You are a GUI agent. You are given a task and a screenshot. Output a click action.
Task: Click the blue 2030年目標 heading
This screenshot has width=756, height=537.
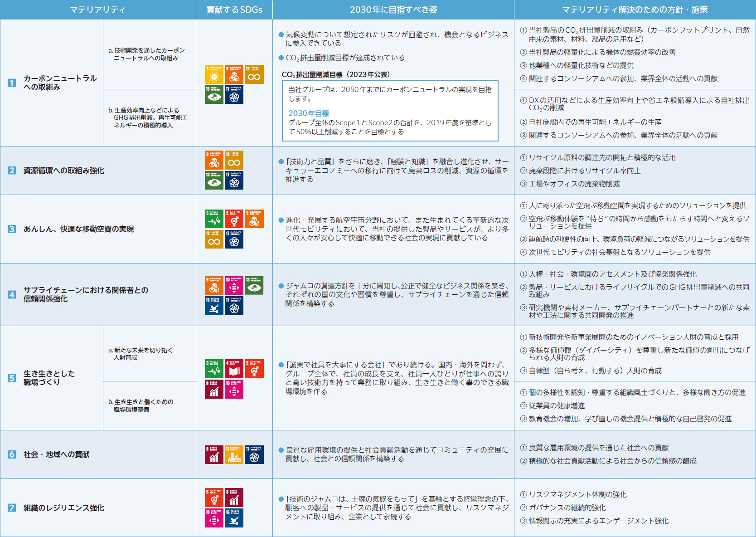pyautogui.click(x=309, y=113)
